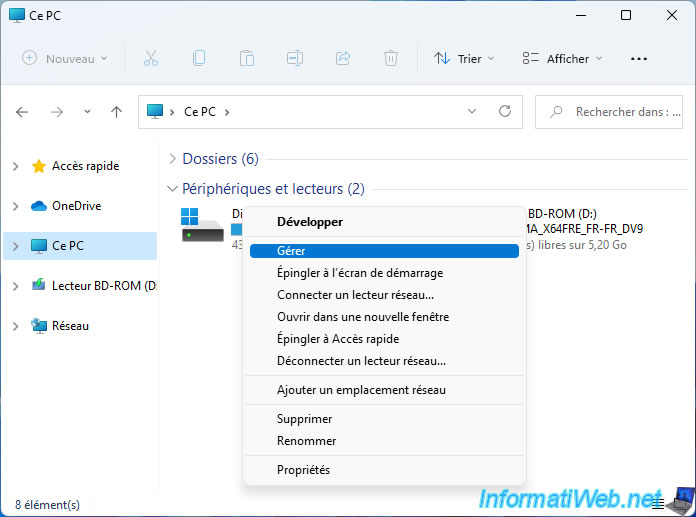Expand the Accès rapide tree node
The height and width of the screenshot is (517, 696).
pos(15,166)
